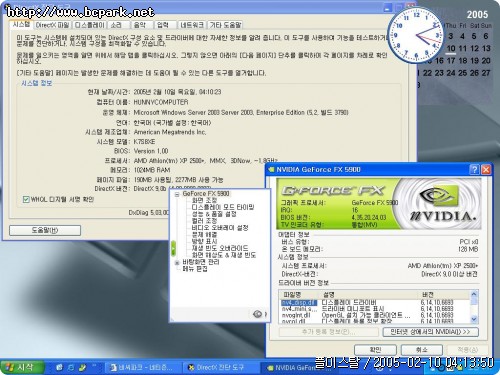Click the 버전 column header

444,295
